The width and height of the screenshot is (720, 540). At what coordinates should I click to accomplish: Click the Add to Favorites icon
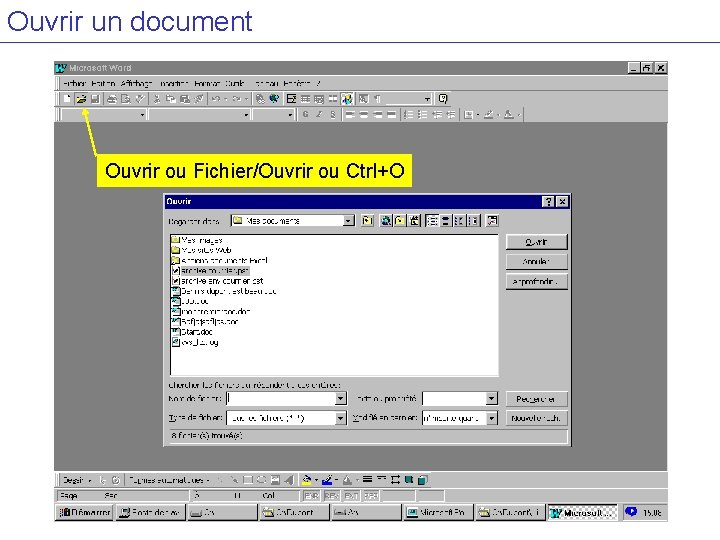[x=414, y=221]
